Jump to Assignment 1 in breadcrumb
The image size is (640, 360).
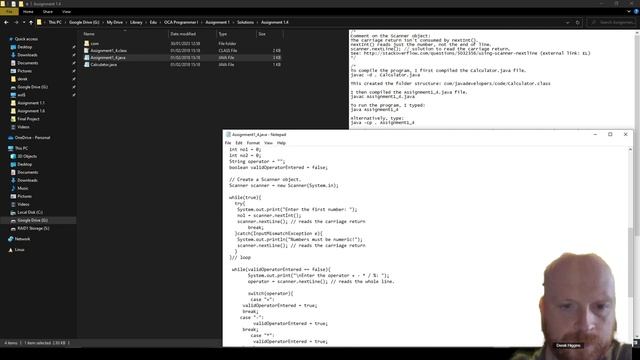tap(217, 22)
